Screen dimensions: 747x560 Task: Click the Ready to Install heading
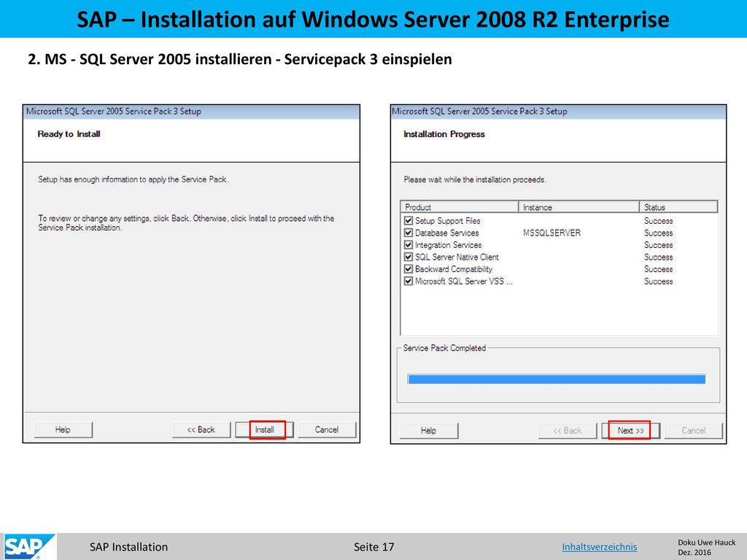coord(69,134)
